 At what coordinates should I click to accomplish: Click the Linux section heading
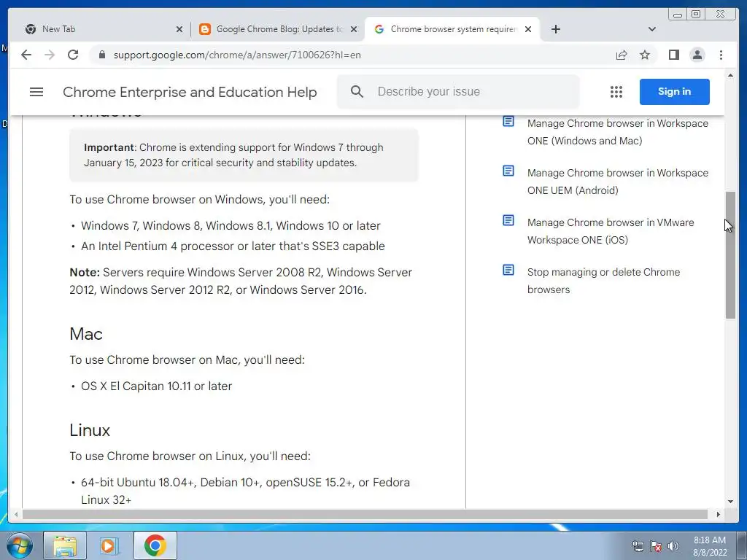pos(90,430)
